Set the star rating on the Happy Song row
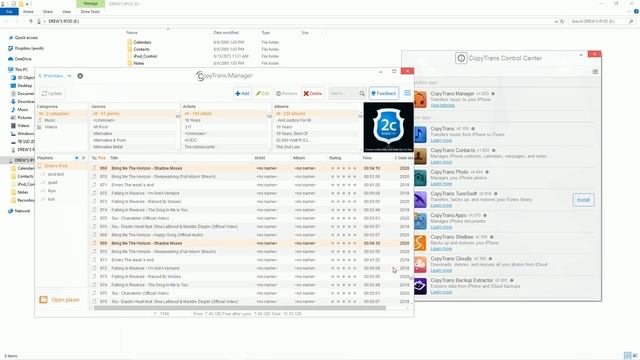This screenshot has width=640, height=360. point(343,235)
